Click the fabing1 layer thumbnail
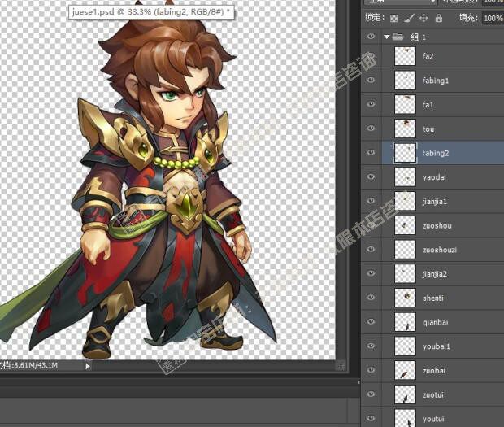Screen dimensions: 504x427 point(405,81)
